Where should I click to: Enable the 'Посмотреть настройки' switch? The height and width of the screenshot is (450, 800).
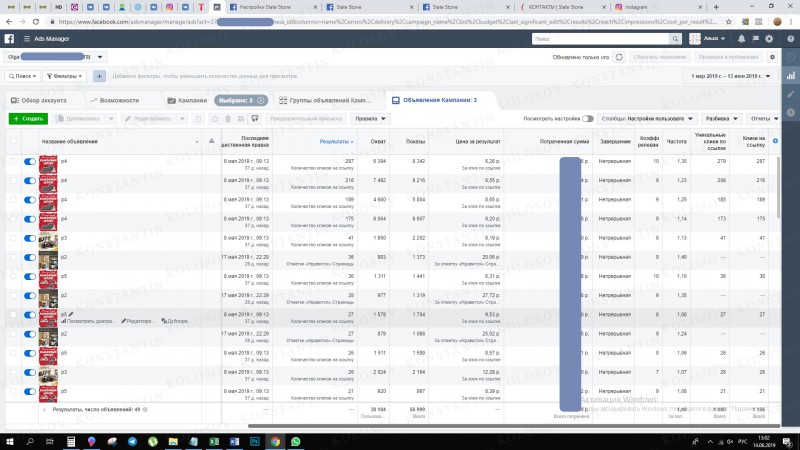(588, 119)
